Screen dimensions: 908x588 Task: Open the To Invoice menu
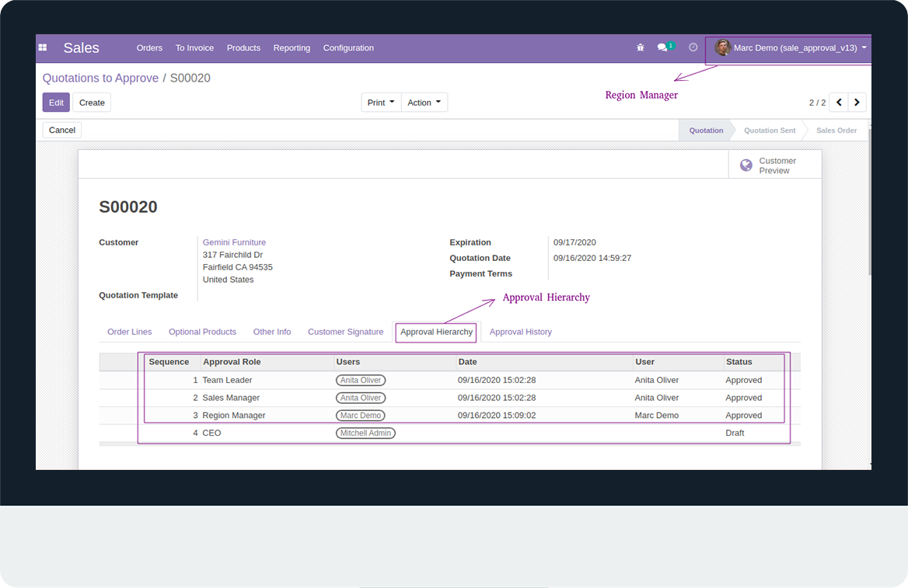tap(194, 48)
